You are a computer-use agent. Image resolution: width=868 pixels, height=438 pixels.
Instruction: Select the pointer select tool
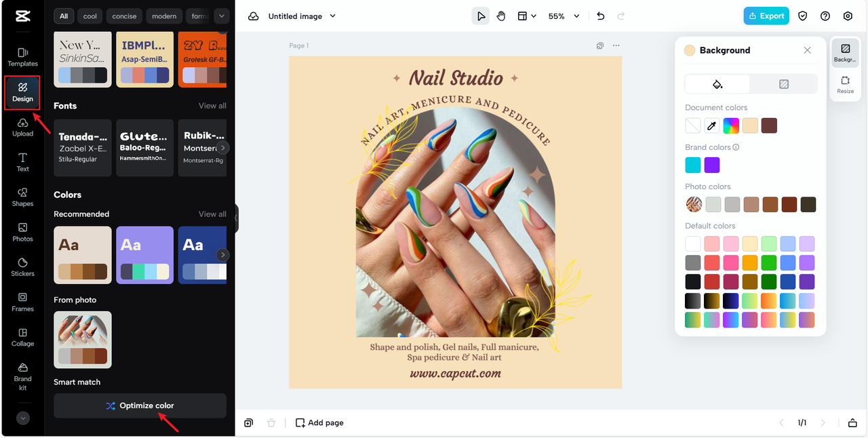coord(481,16)
